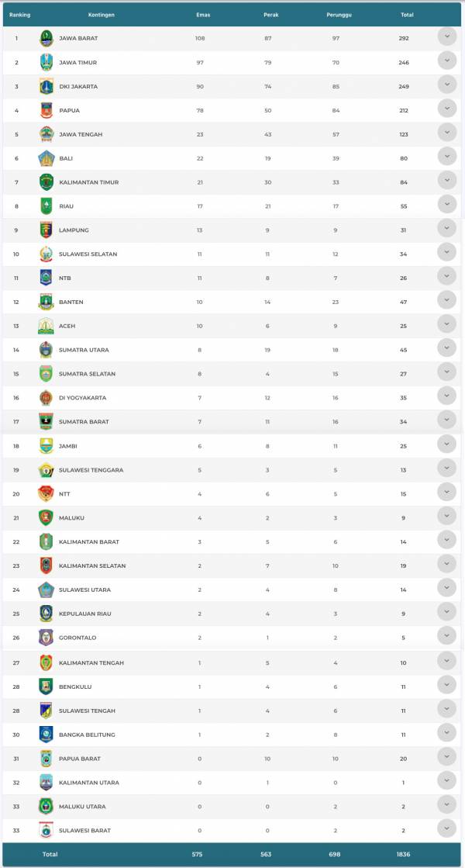The image size is (465, 868).
Task: Click the DI Yogyakarta contingent name
Action: pos(83,398)
